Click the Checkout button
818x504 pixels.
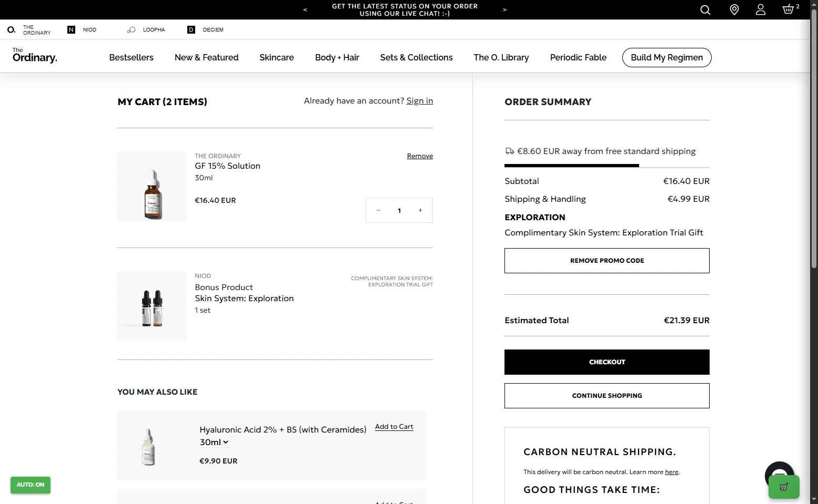[607, 362]
